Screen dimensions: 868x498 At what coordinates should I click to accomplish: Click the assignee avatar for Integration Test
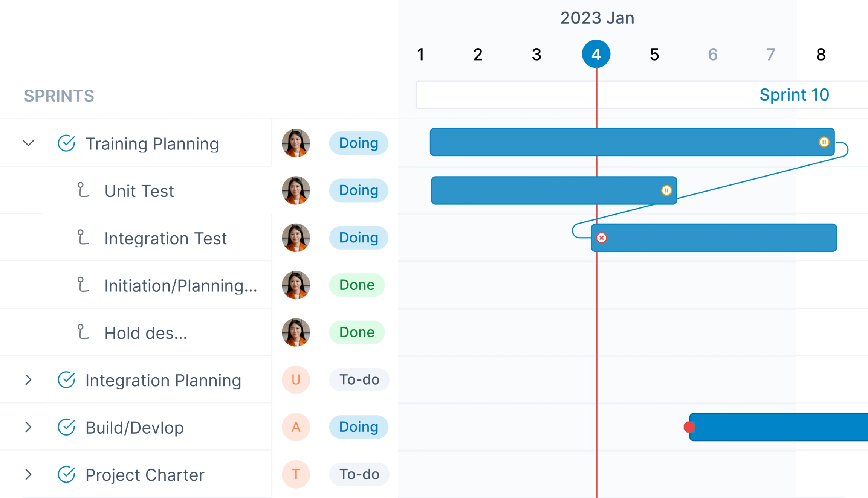[296, 238]
